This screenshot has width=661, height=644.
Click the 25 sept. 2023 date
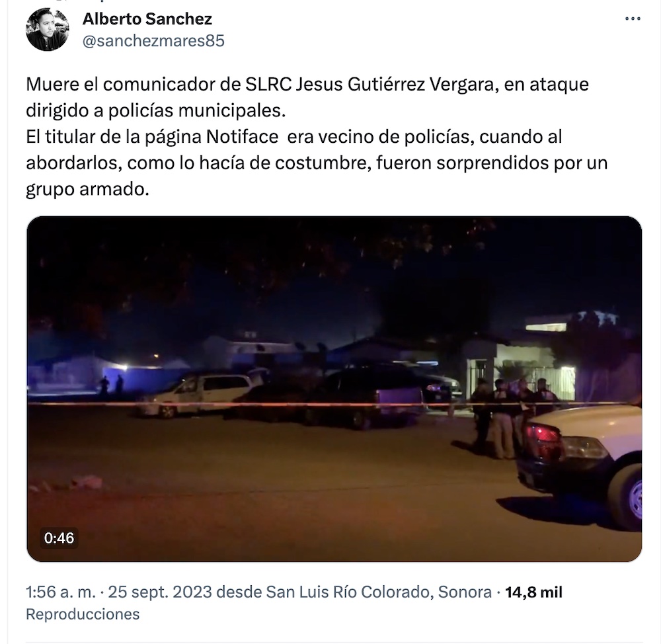tap(160, 592)
